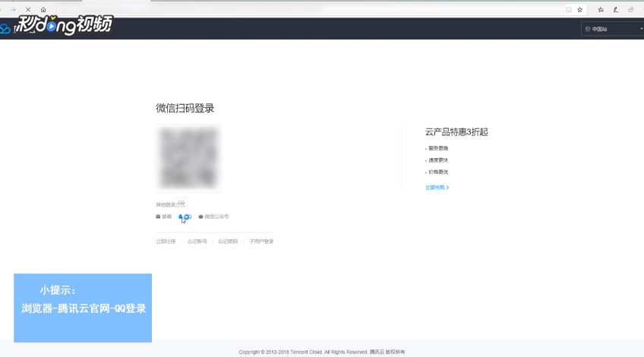Viewport: 644px width, 357px height.
Task: Click the WeChat login QR code
Action: tap(188, 158)
